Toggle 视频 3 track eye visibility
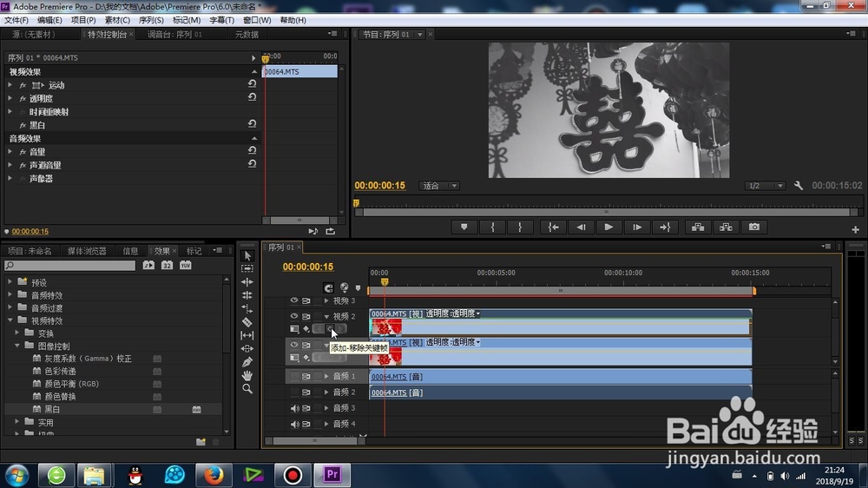This screenshot has width=868, height=488. (x=294, y=300)
